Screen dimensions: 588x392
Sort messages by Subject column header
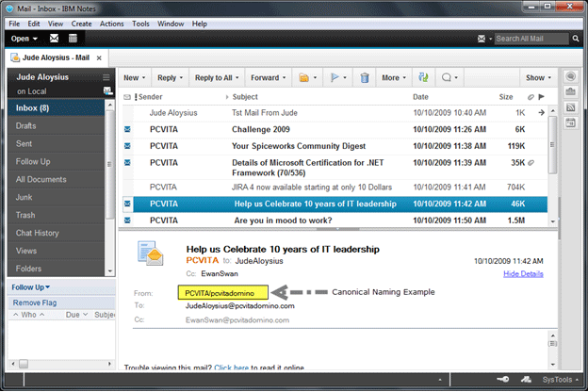click(x=245, y=97)
